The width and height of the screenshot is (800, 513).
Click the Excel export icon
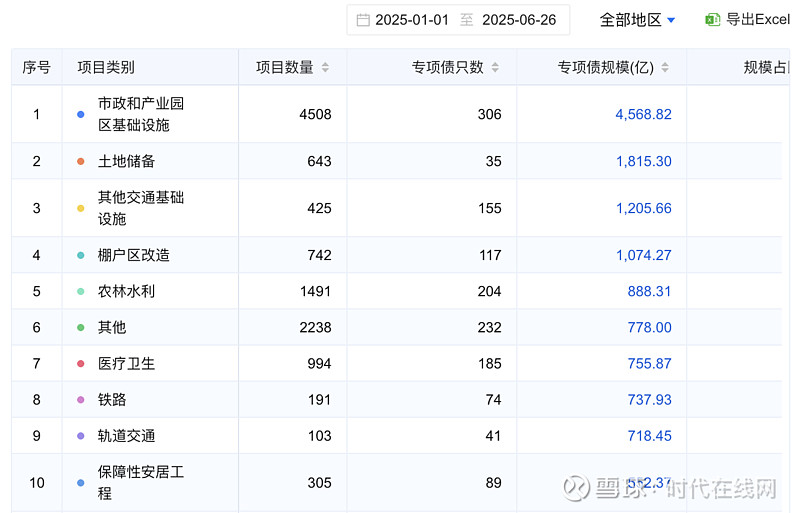[712, 20]
